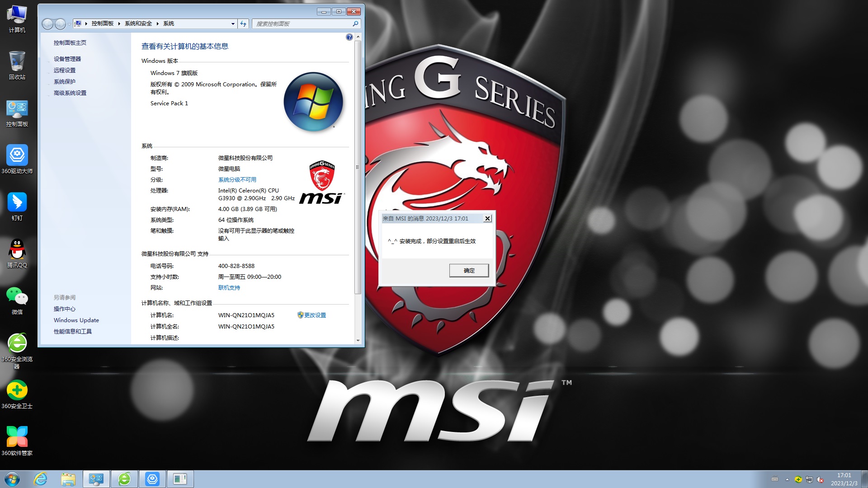
Task: Click the 控制面板 breadcrumb segment
Action: point(103,23)
